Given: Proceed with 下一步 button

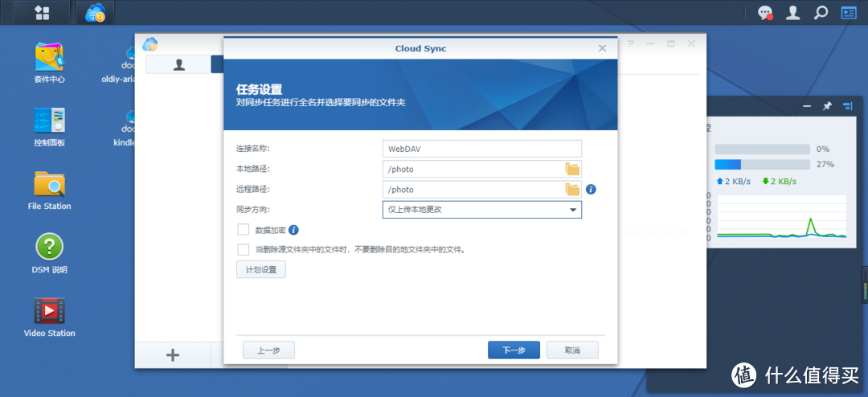Looking at the screenshot, I should 514,350.
